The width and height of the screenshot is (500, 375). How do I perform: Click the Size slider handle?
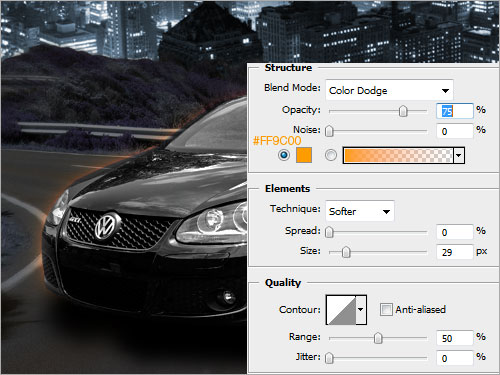pyautogui.click(x=346, y=252)
